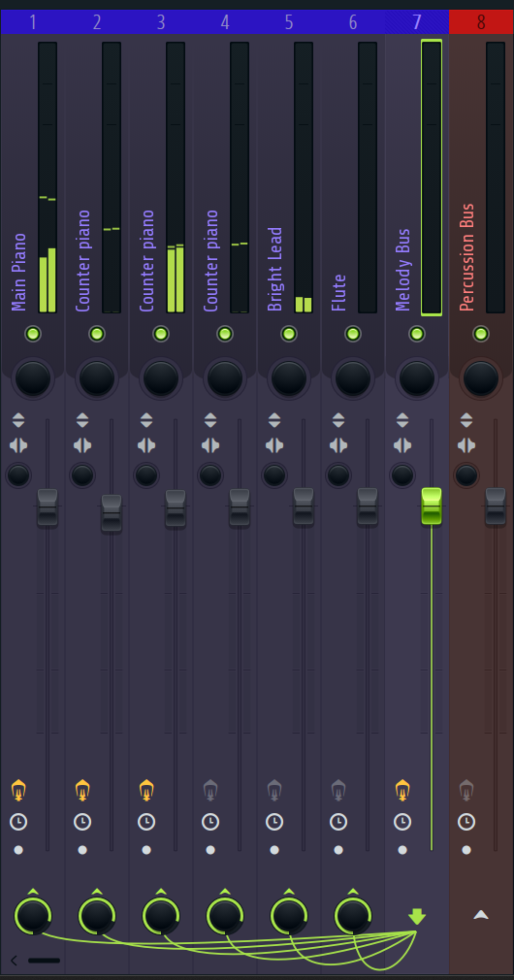Click the Main Piano volume fader handle
The width and height of the screenshot is (514, 980).
point(48,507)
